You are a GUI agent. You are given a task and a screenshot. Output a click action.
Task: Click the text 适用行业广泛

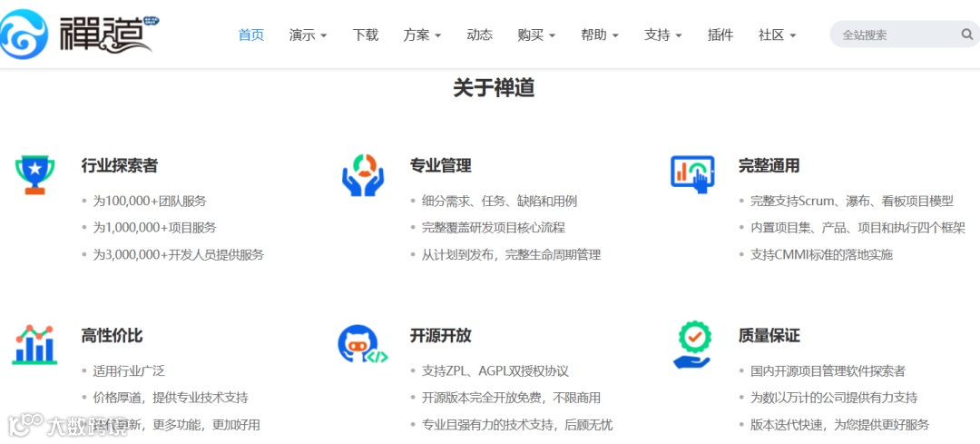[x=129, y=371]
